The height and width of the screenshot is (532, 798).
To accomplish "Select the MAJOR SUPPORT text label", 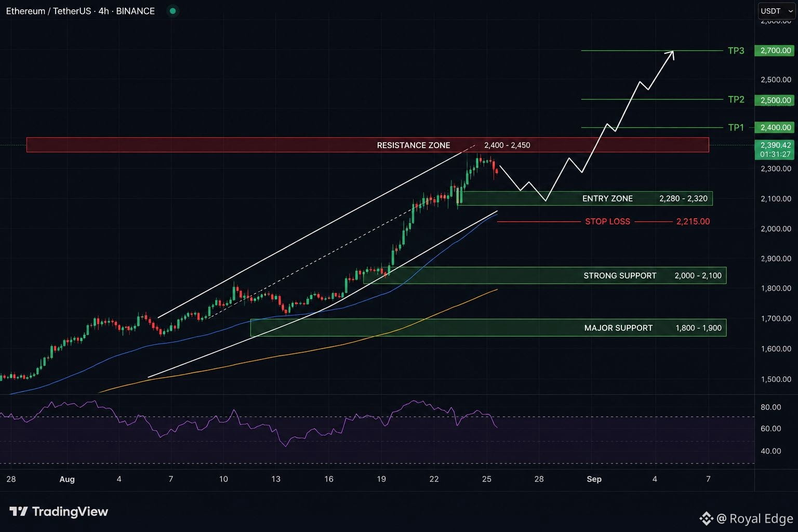I will (x=618, y=328).
